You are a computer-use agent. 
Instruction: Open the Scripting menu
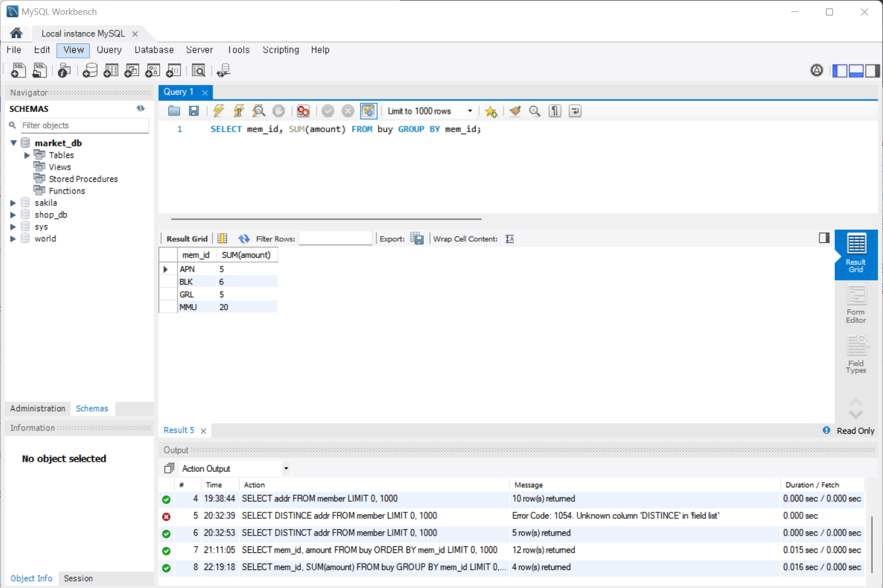tap(281, 50)
